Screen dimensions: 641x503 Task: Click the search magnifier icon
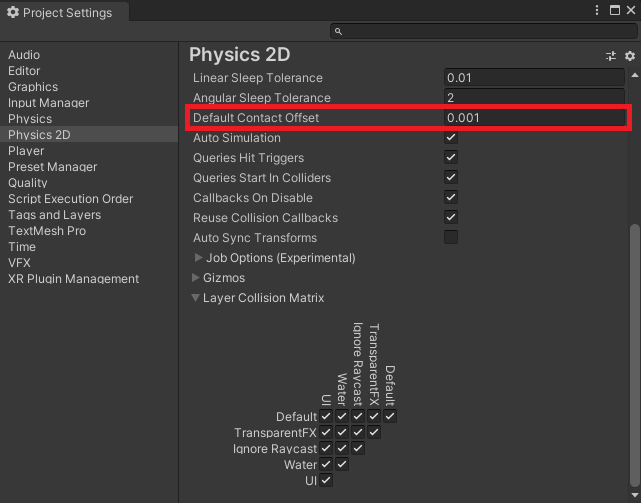(339, 32)
